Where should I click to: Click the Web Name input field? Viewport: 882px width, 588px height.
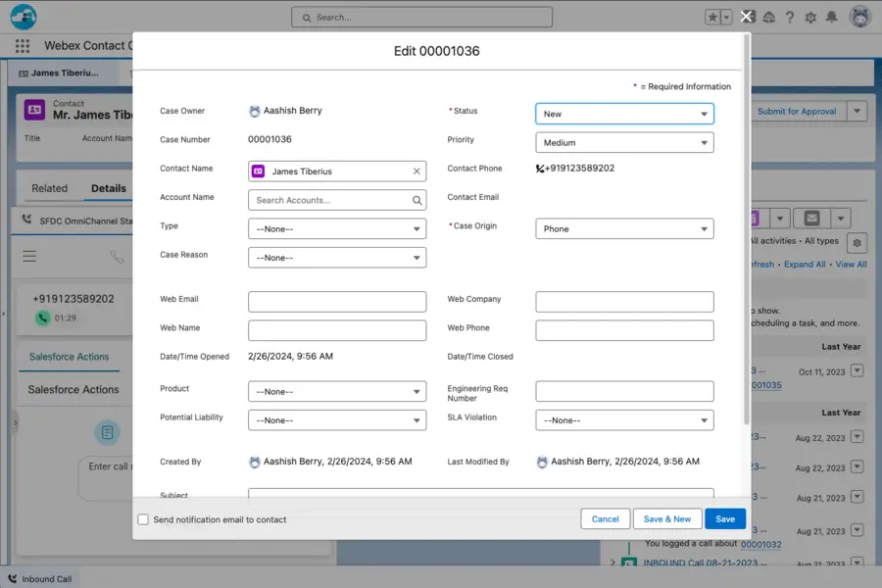pyautogui.click(x=337, y=330)
